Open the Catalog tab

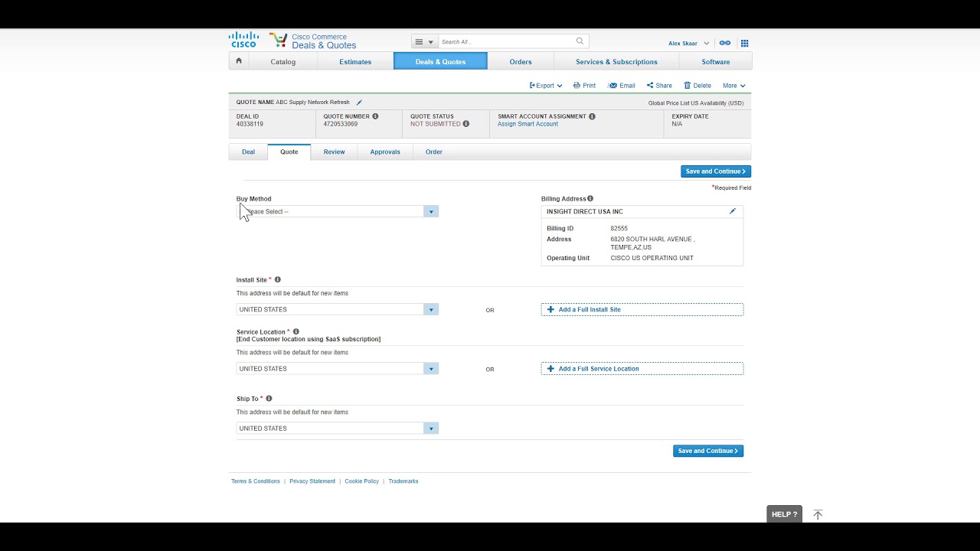283,62
